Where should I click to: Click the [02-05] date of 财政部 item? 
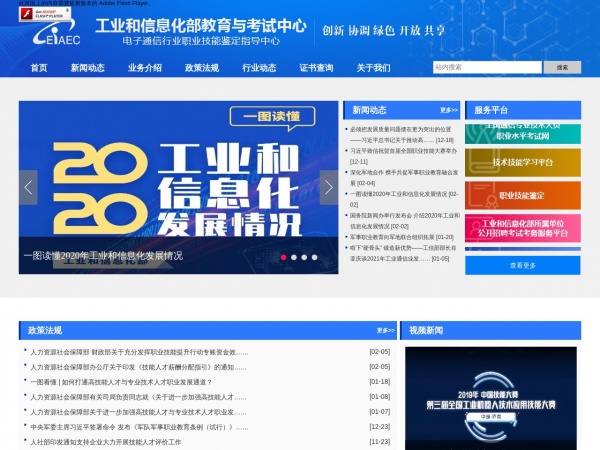pos(380,352)
